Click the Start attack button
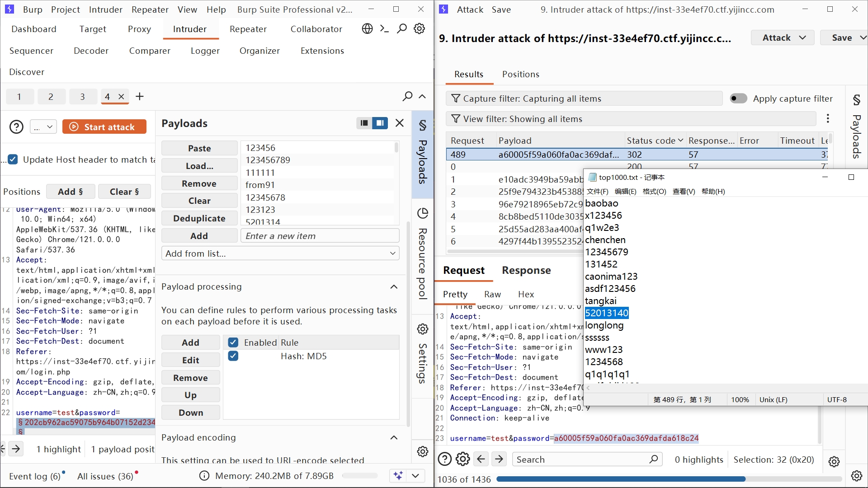 click(x=104, y=127)
